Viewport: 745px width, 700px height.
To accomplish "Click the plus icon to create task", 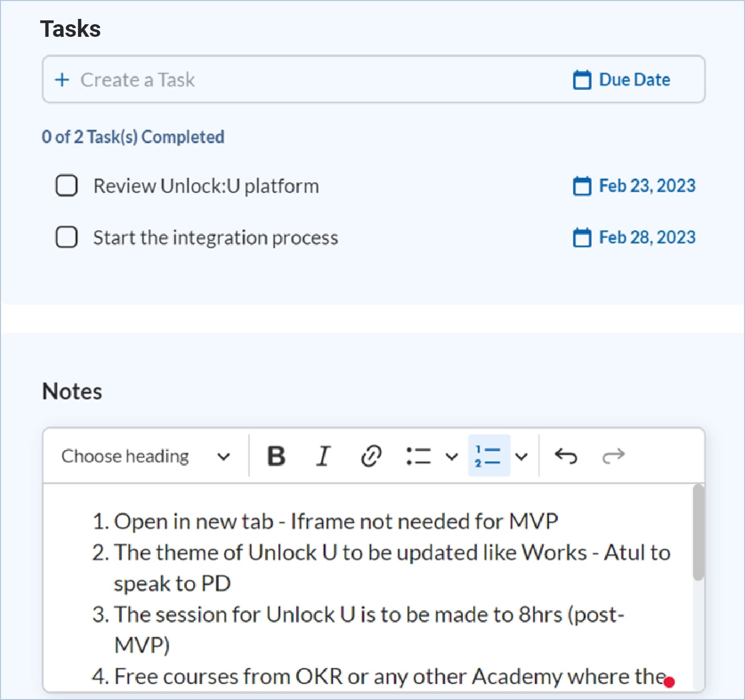I will 62,80.
